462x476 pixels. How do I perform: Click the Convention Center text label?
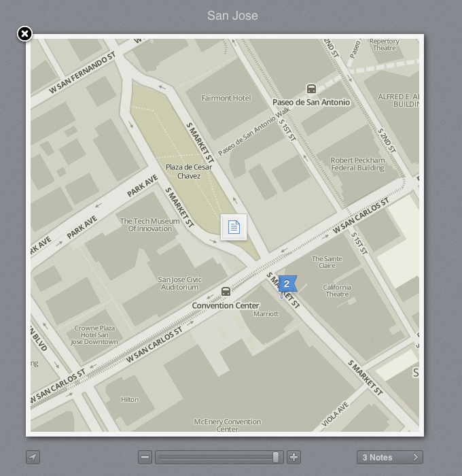point(226,305)
